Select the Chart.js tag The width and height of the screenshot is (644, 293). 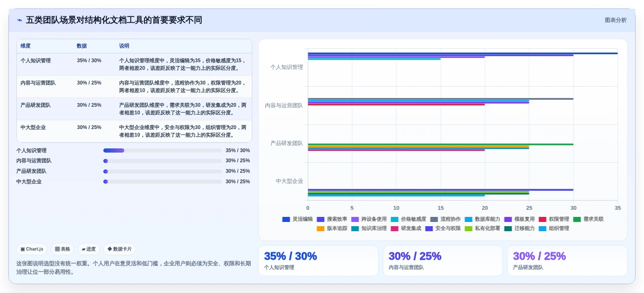(32, 249)
